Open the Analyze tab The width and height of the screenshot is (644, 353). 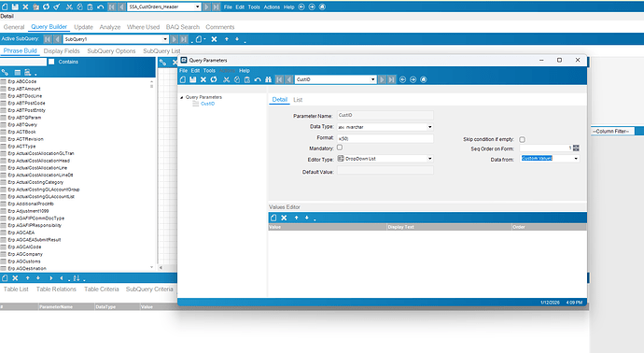110,27
